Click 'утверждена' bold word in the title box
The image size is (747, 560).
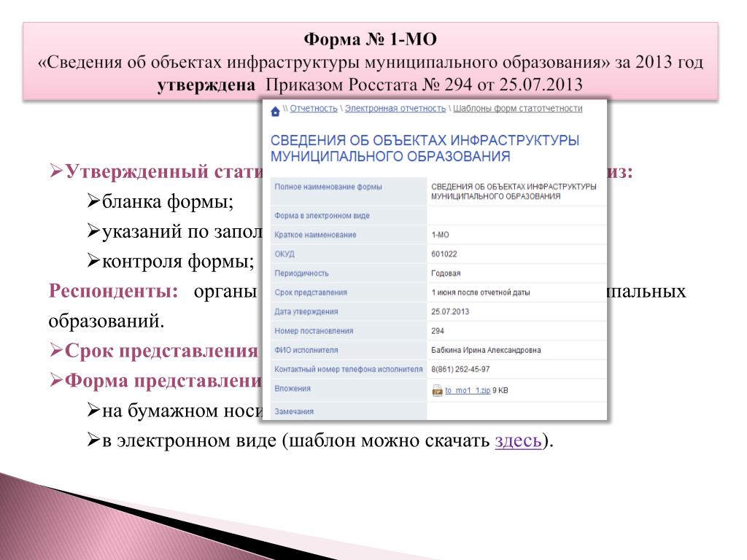tap(206, 85)
